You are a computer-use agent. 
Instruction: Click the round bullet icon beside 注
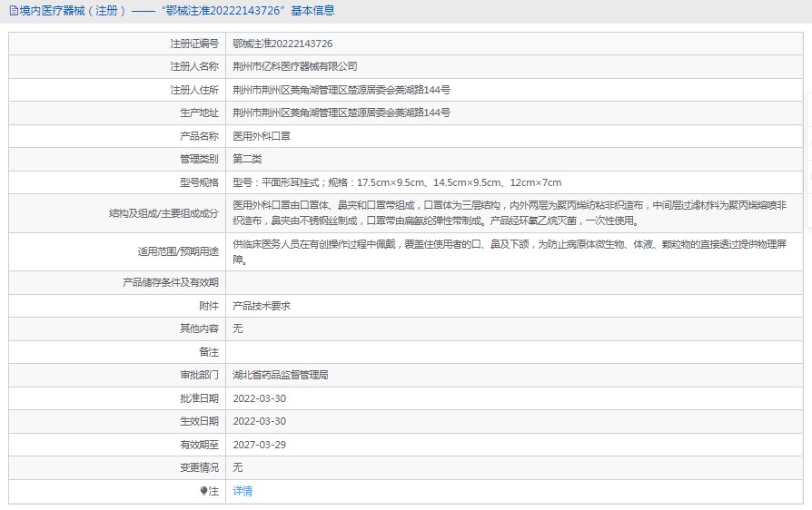click(x=203, y=491)
